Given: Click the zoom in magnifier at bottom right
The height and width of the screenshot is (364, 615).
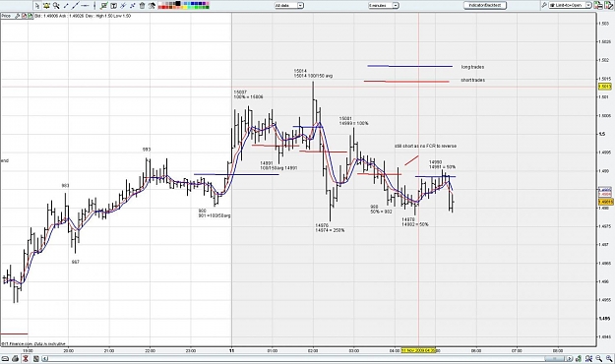Looking at the screenshot, I should pyautogui.click(x=609, y=358).
